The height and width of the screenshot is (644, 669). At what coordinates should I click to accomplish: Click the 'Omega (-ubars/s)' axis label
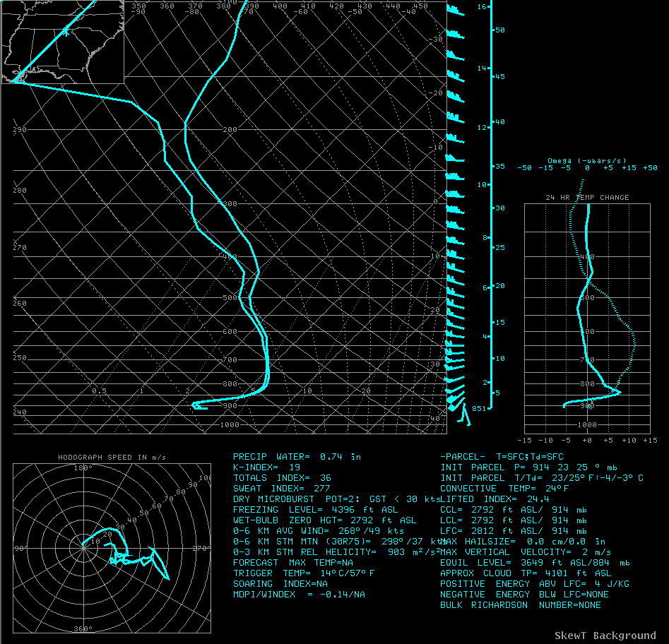[587, 161]
